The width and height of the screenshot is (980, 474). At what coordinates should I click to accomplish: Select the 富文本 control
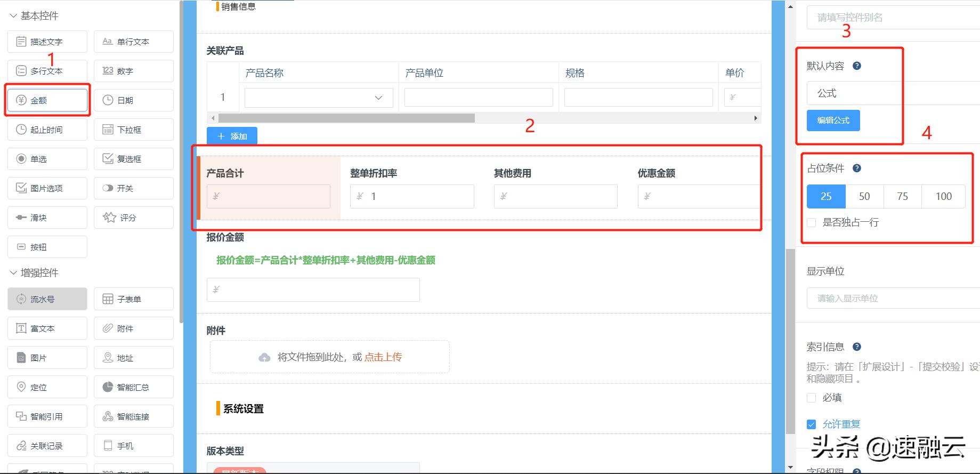(x=47, y=328)
